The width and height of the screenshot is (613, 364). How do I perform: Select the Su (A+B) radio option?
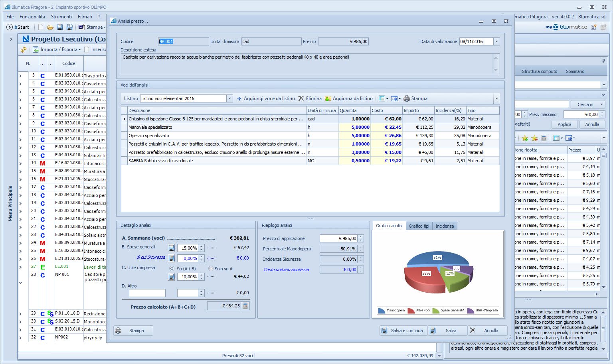point(172,269)
